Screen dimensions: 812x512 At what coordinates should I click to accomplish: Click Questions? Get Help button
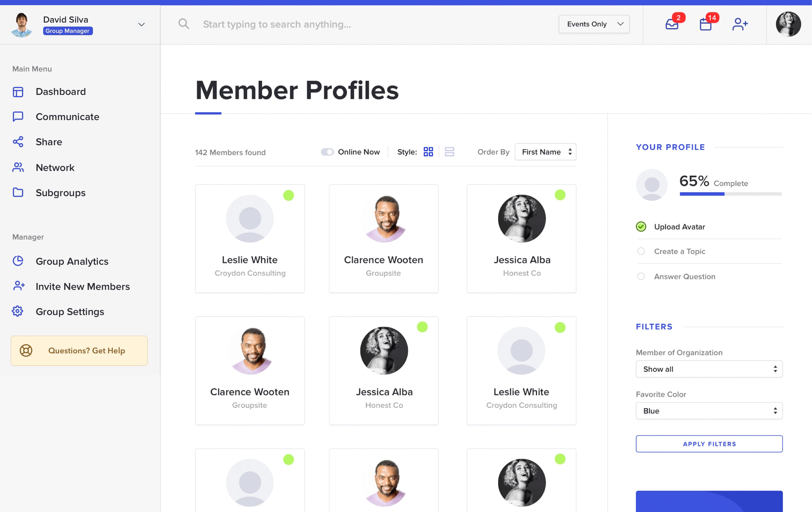[x=79, y=350]
